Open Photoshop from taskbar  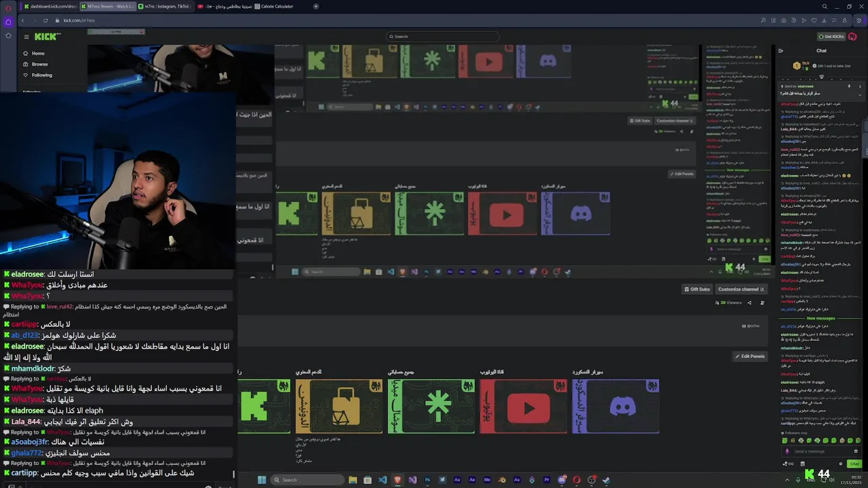click(x=427, y=480)
